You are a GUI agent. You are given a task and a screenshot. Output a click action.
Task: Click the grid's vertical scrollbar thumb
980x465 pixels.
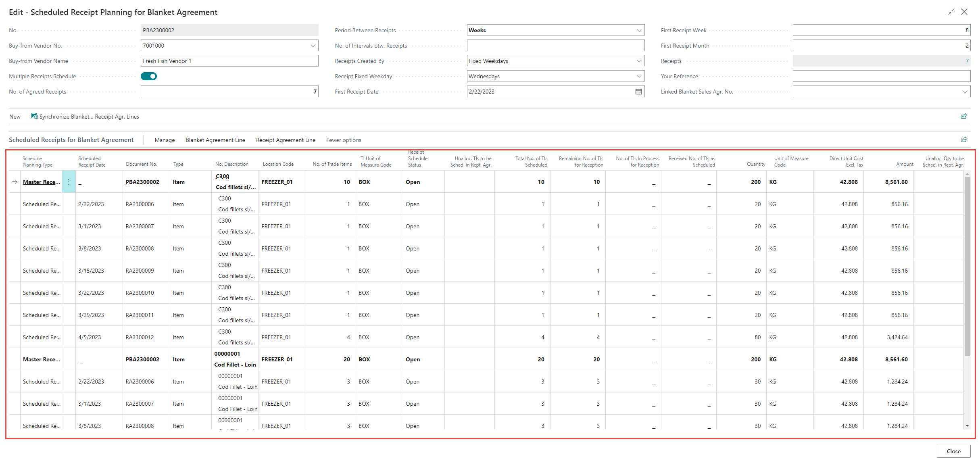[967, 266]
